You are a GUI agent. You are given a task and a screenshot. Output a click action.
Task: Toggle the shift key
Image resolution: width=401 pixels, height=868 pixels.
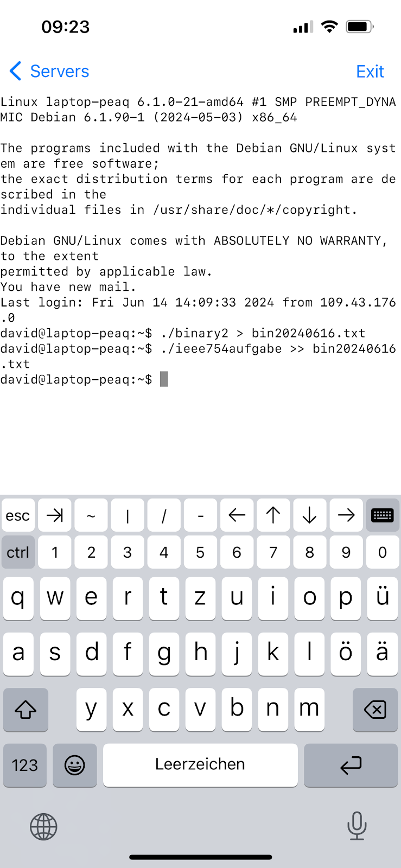(x=26, y=709)
